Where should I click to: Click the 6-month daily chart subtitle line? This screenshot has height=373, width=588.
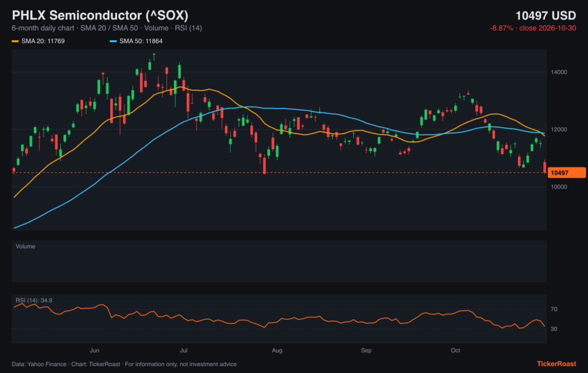pos(107,28)
